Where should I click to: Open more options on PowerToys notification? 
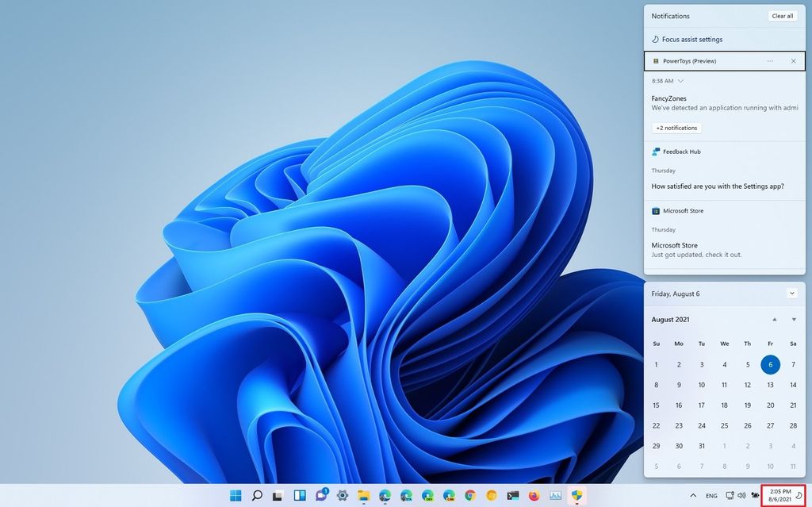pos(769,61)
